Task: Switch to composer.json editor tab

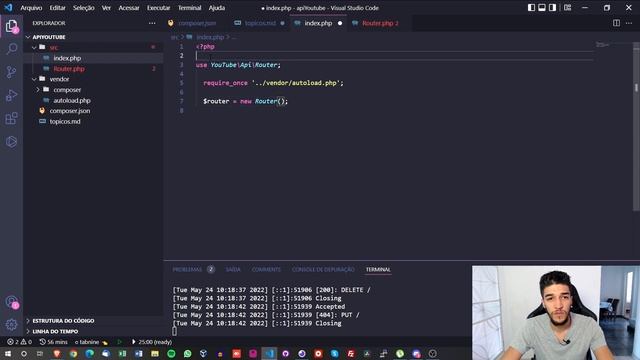Action: (x=196, y=23)
